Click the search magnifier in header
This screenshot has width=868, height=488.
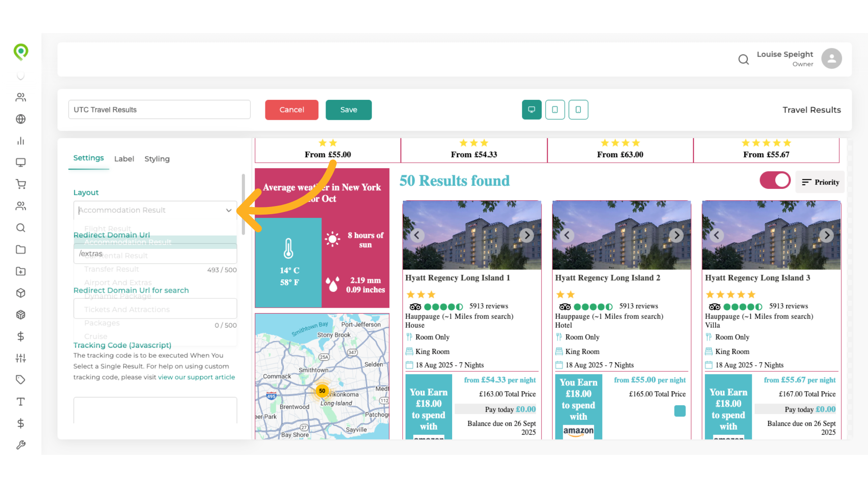click(743, 59)
